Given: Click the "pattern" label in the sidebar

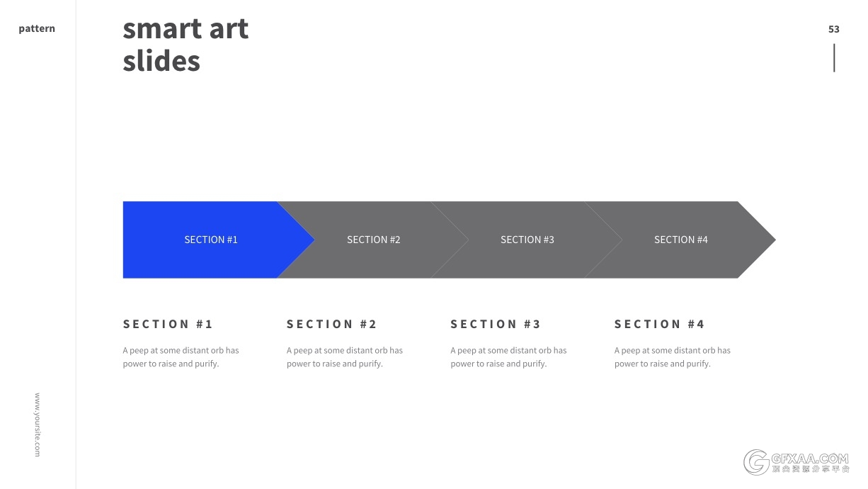Looking at the screenshot, I should (37, 29).
